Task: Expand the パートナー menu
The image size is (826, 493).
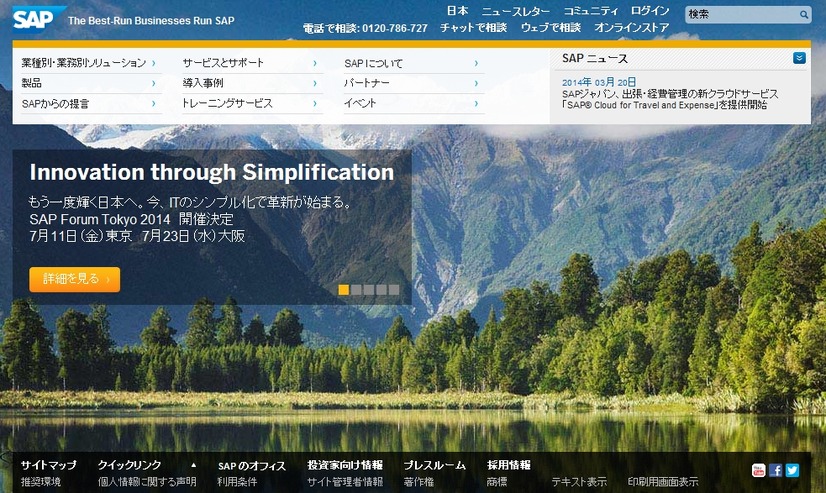Action: 412,83
